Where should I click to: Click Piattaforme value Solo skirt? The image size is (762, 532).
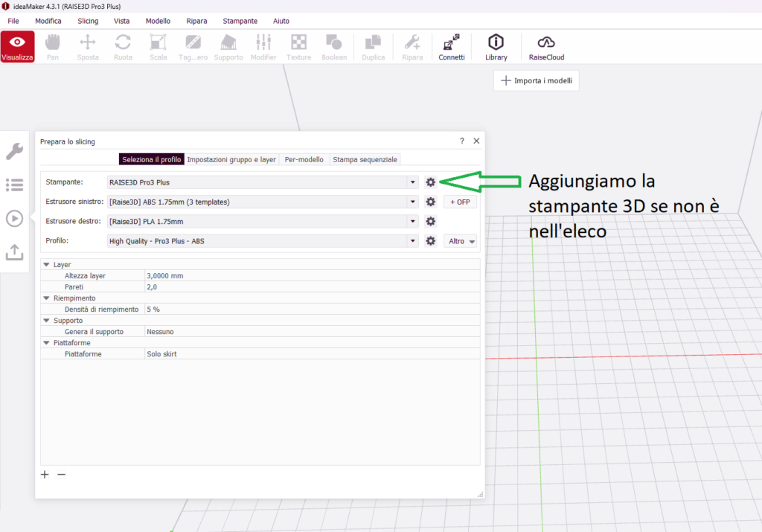pos(313,353)
